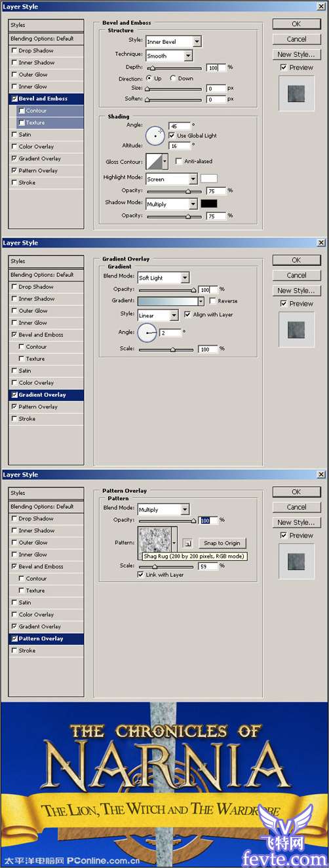Click the Gradient Overlay Angle field showing 2
The image size is (329, 868).
(170, 333)
